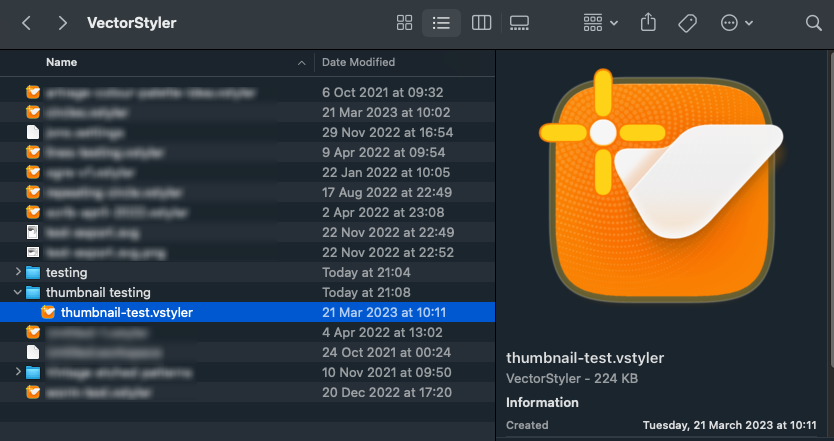
Task: Select the file dated 29 Nov 2022
Action: [85, 132]
